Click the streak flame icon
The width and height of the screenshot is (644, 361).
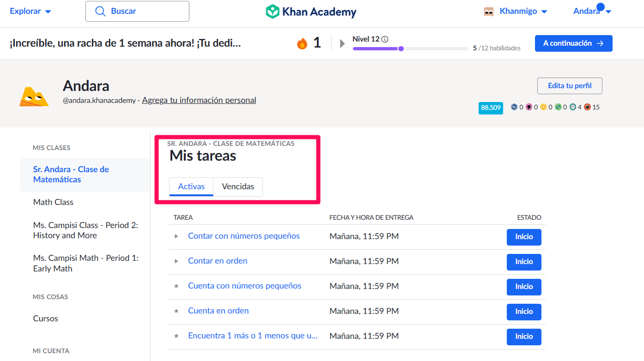tap(302, 43)
